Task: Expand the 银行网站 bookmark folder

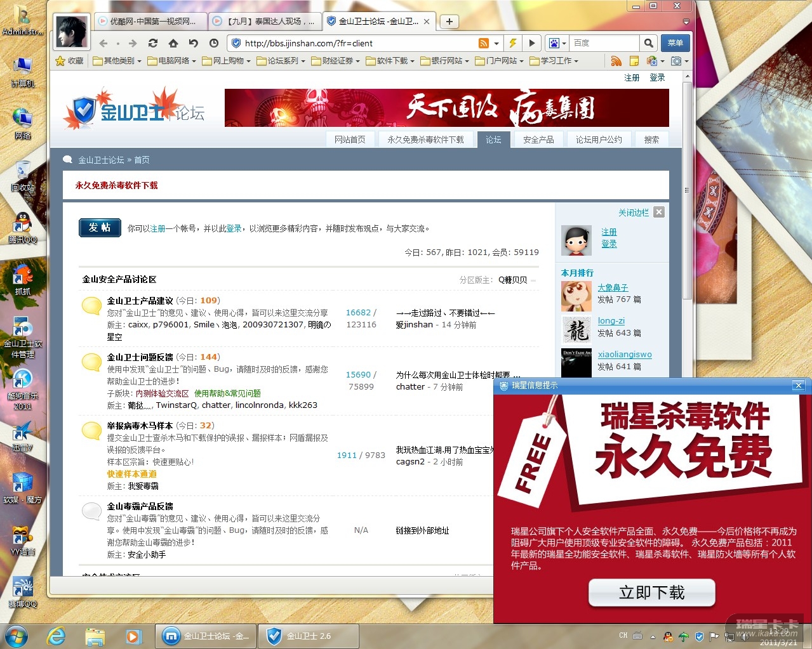Action: click(x=444, y=61)
